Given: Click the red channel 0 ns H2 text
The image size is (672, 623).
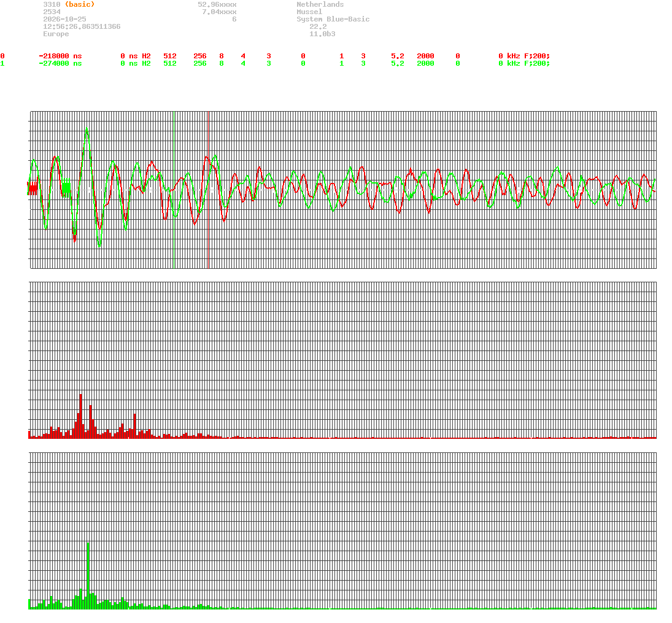Looking at the screenshot, I should [x=136, y=56].
